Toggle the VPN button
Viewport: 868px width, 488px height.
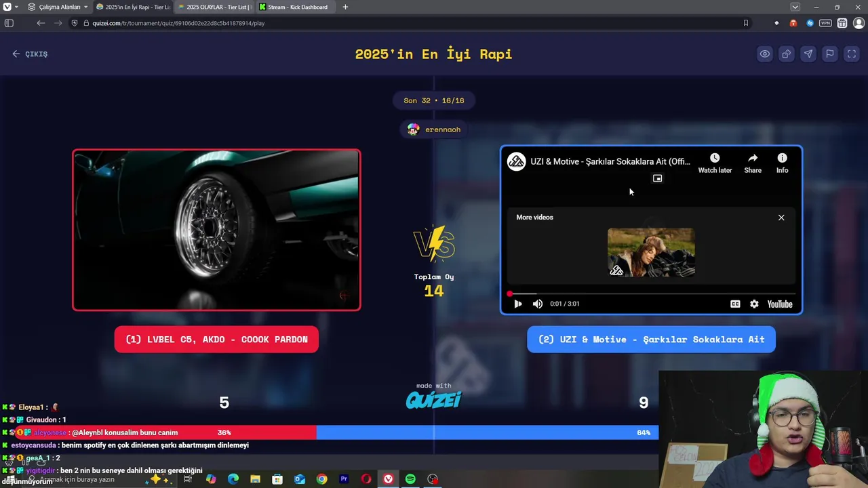(825, 23)
